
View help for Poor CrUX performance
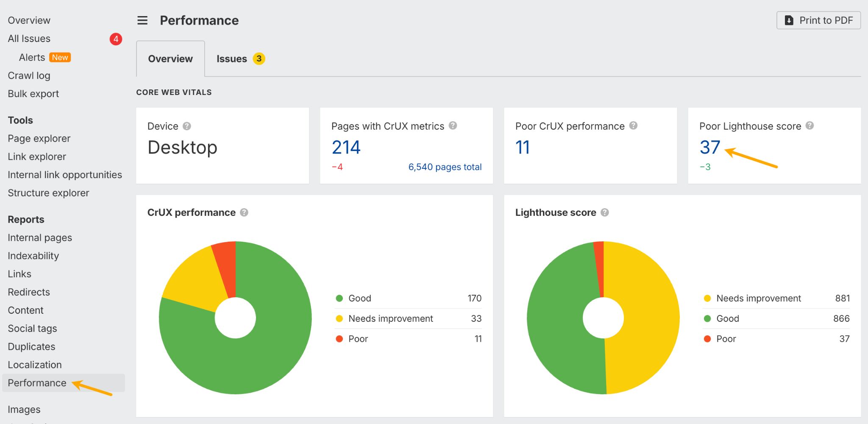[633, 126]
